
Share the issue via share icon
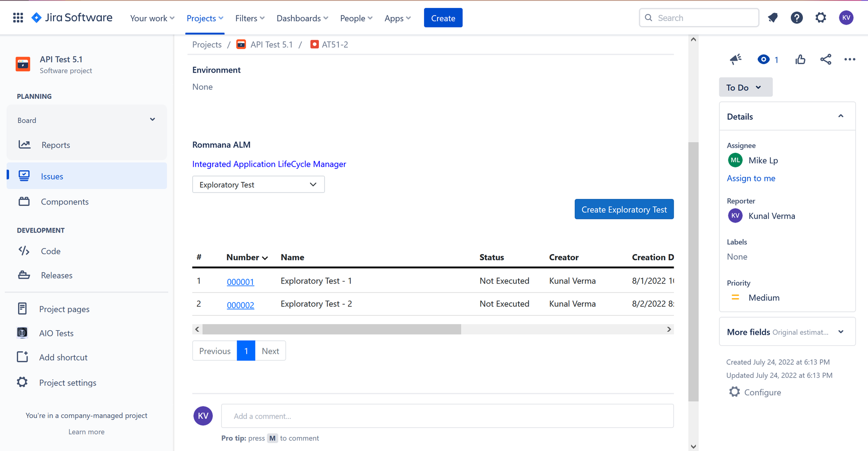pyautogui.click(x=825, y=59)
